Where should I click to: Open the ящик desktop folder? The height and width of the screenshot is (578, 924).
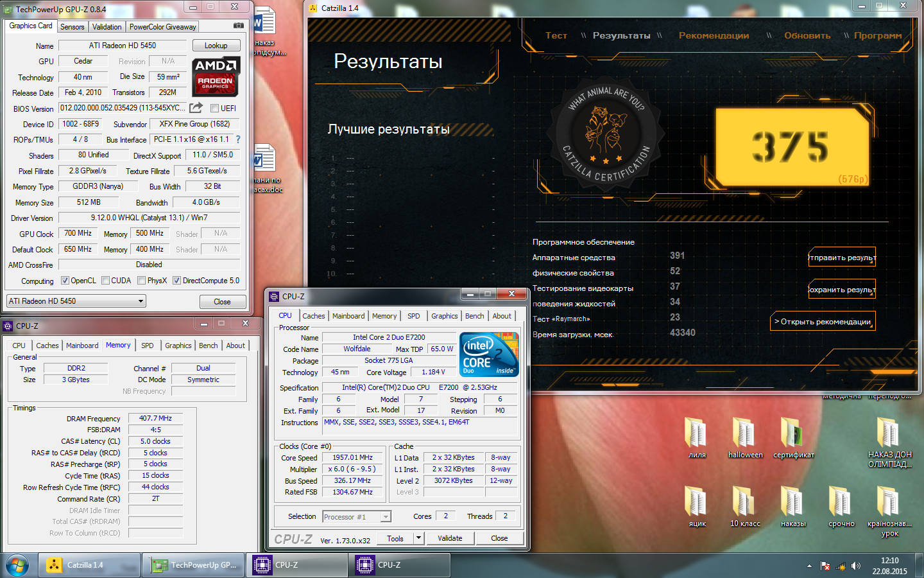pyautogui.click(x=697, y=507)
